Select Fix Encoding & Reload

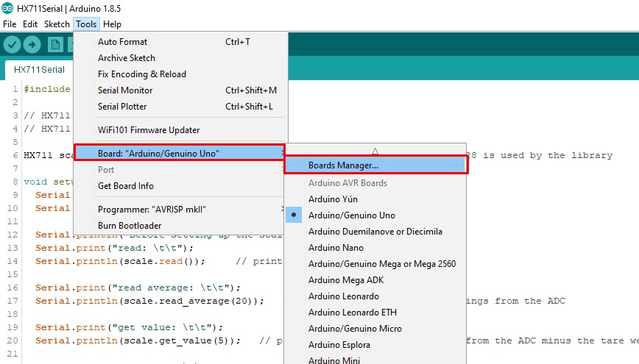tap(180, 74)
